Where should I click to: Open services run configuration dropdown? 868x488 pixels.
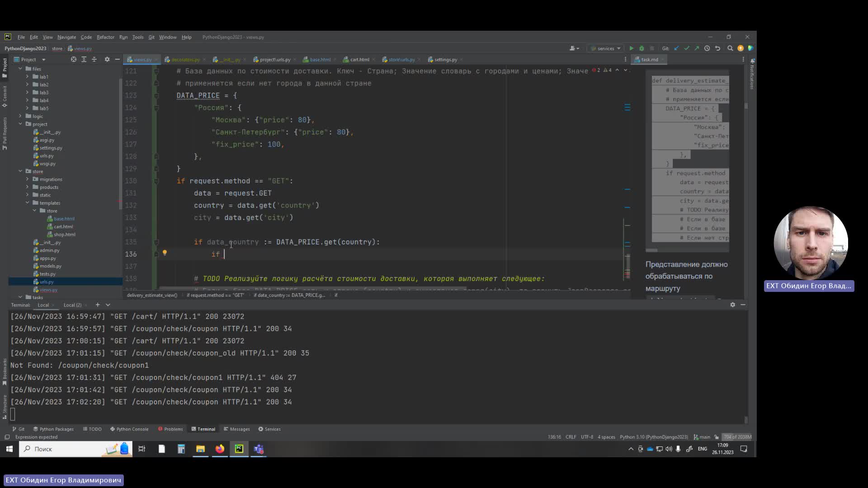coord(606,48)
